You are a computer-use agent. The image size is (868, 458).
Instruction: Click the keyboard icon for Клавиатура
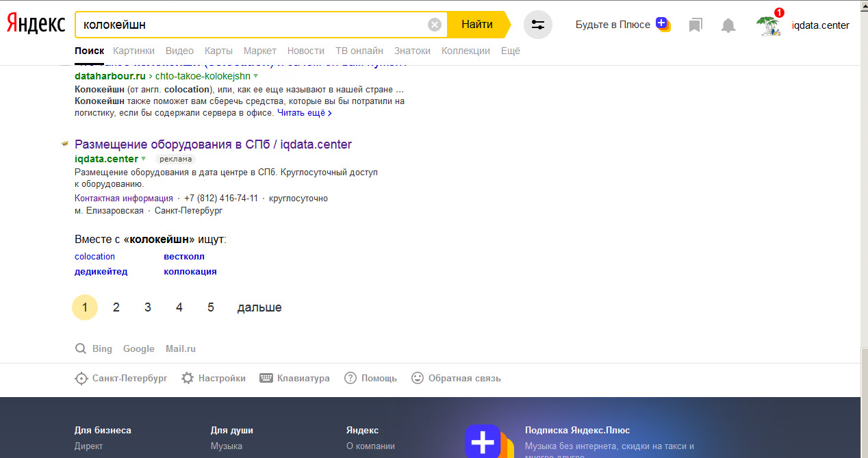coord(266,378)
